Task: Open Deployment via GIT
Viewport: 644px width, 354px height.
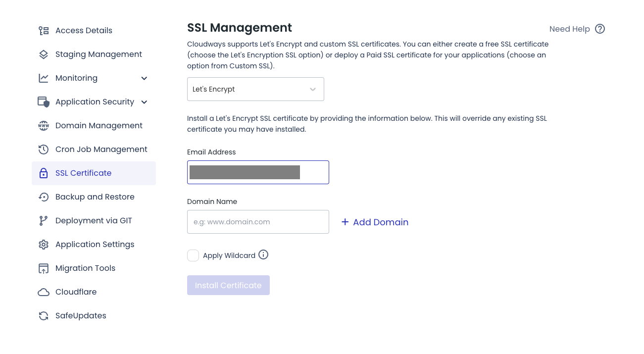Action: (94, 221)
